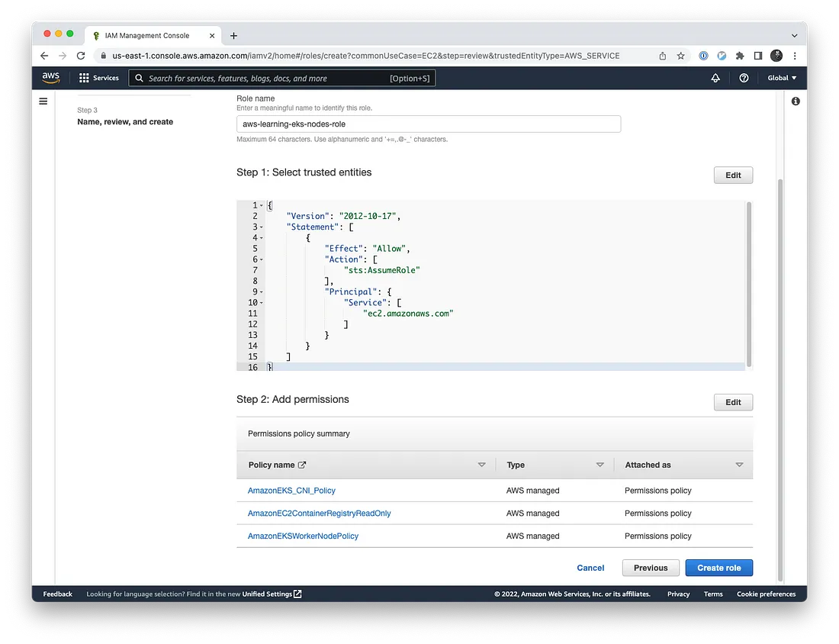Open the Privacy footer link
Viewport: 839px width, 644px height.
(x=678, y=594)
